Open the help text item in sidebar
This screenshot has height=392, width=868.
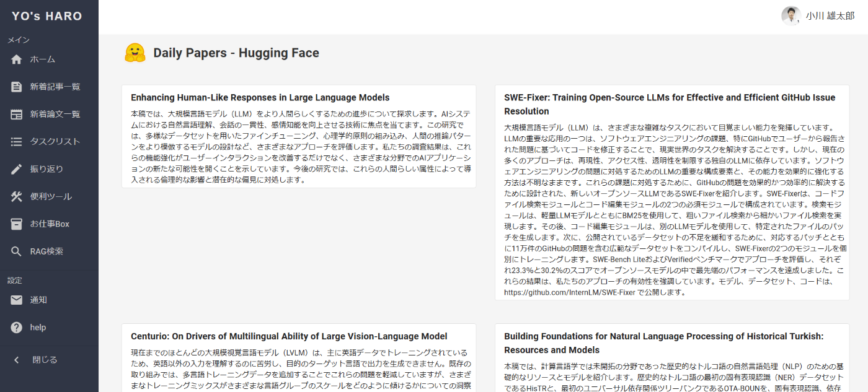[x=38, y=328]
